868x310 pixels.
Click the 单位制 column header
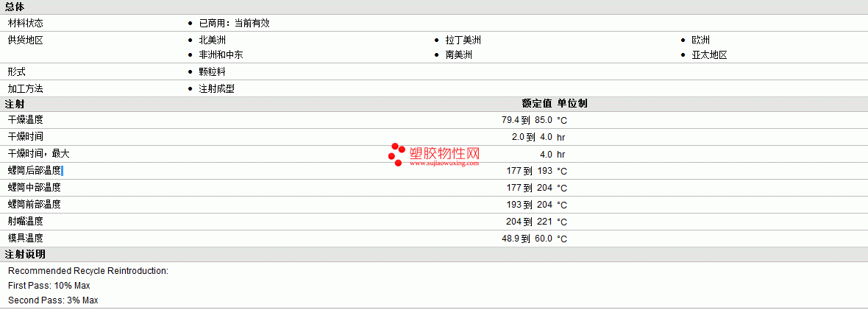(572, 104)
